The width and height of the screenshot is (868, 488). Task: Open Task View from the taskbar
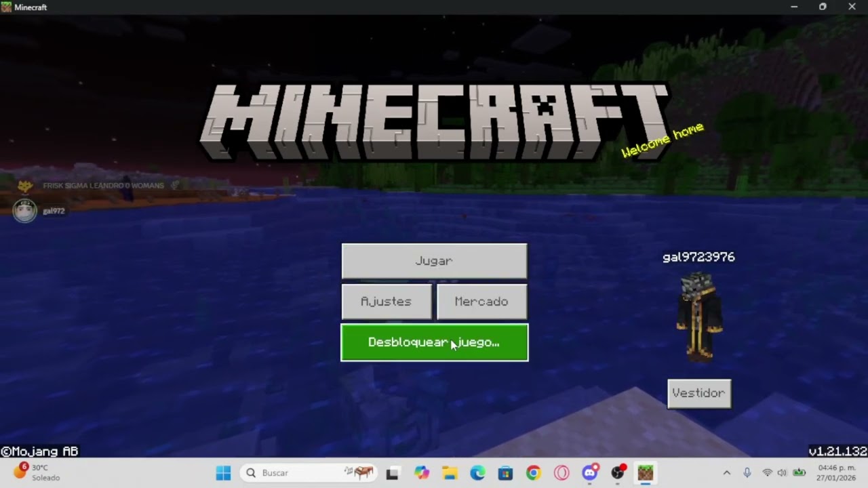click(x=393, y=473)
